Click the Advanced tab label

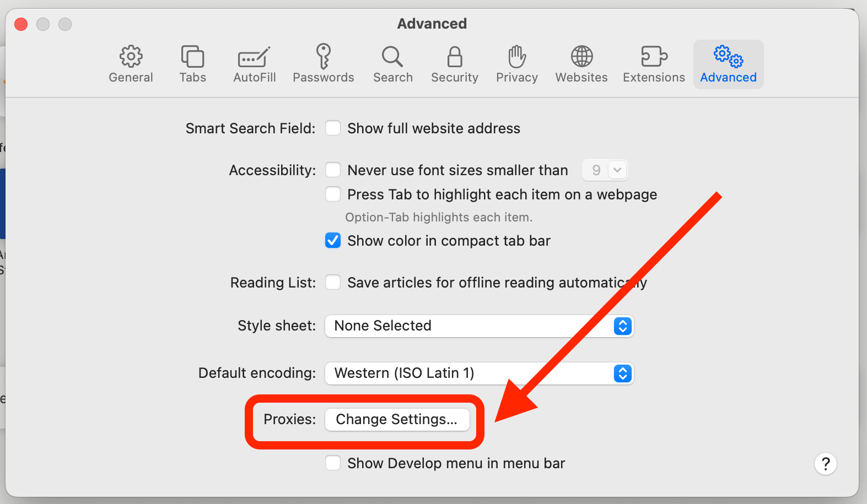coord(728,78)
